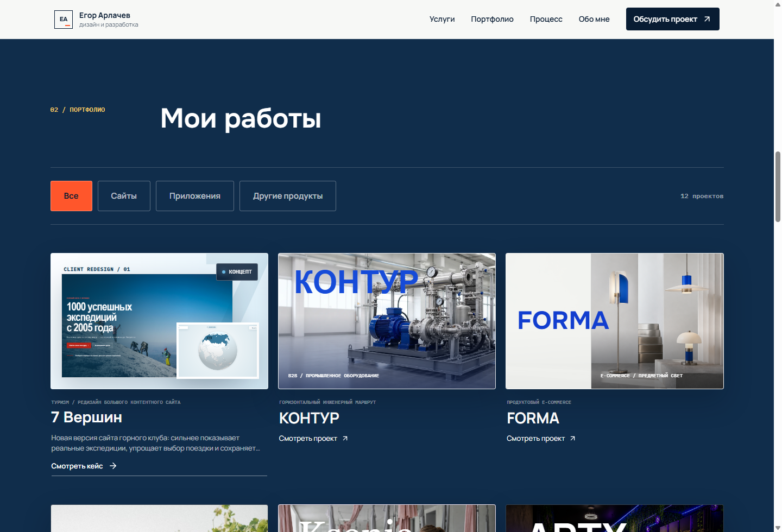Open the Процесс navigation item
782x532 pixels.
546,19
